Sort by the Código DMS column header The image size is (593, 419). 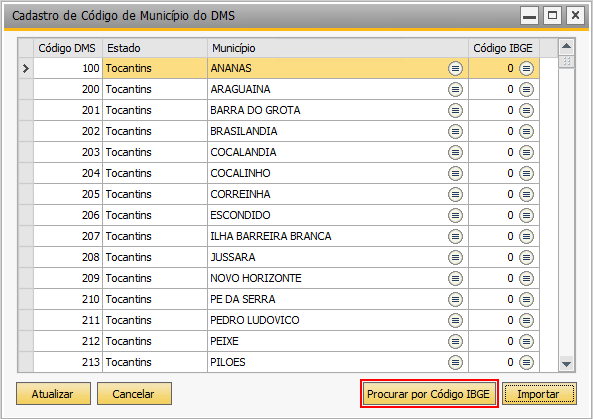pyautogui.click(x=68, y=48)
